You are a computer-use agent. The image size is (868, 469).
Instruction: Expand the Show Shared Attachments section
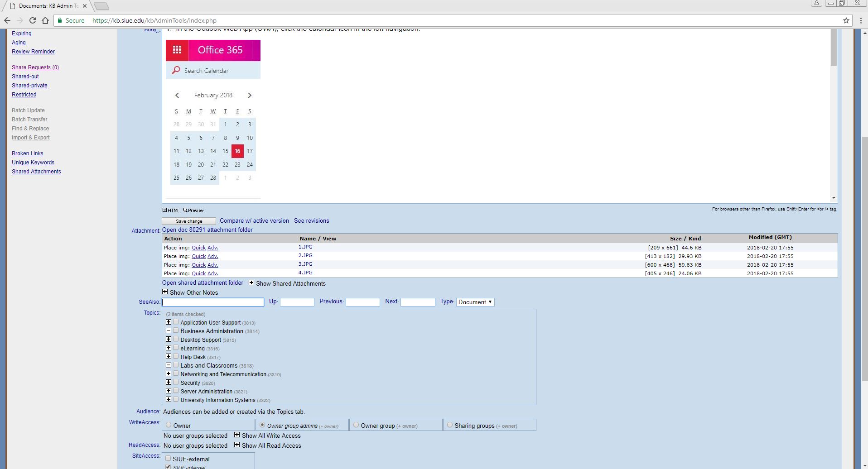coord(251,283)
